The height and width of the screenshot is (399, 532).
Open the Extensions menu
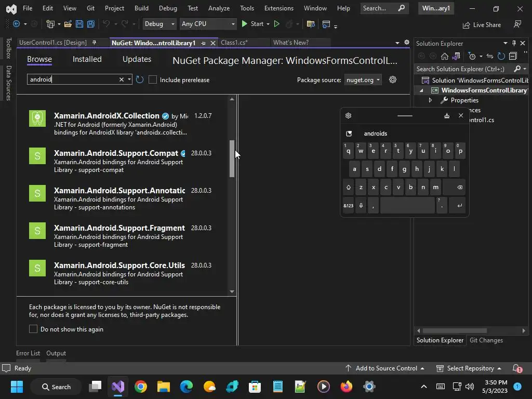click(279, 8)
